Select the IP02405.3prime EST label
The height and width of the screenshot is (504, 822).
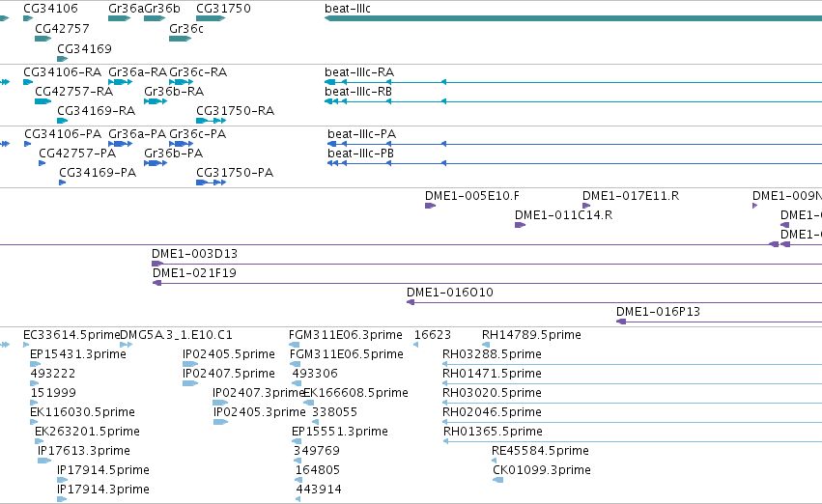click(x=260, y=412)
